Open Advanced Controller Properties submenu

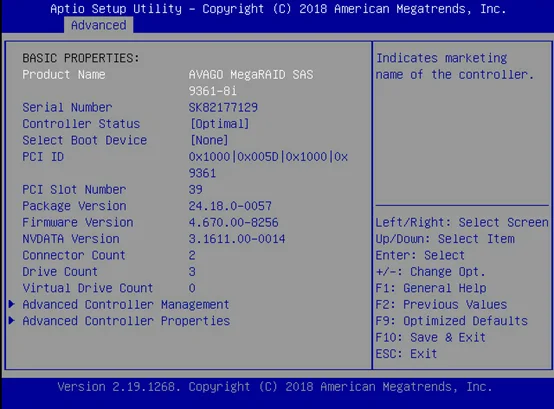coord(126,321)
